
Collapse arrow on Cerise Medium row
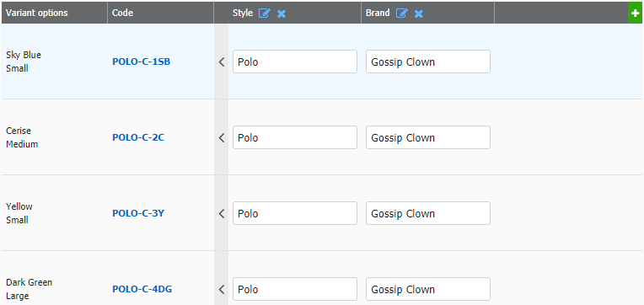click(222, 137)
